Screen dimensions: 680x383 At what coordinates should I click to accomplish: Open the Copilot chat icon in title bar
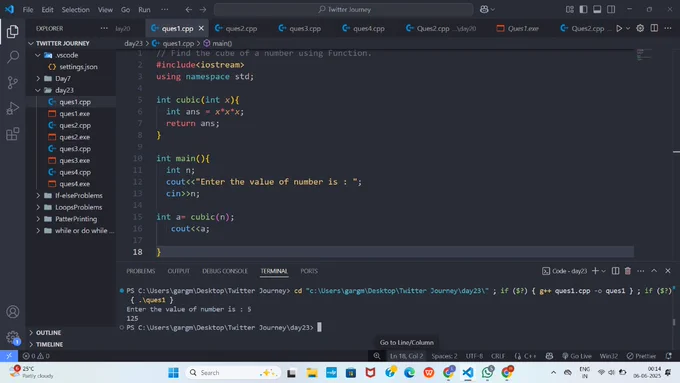(x=484, y=10)
